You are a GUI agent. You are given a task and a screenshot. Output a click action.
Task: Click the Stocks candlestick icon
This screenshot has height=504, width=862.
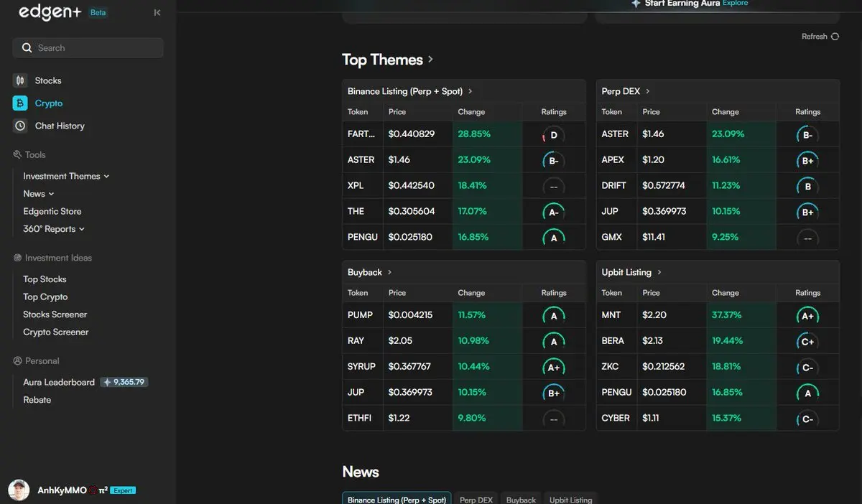click(20, 80)
